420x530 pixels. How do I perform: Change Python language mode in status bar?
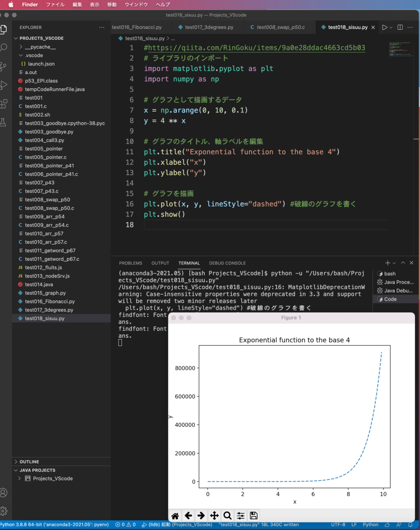(371, 525)
